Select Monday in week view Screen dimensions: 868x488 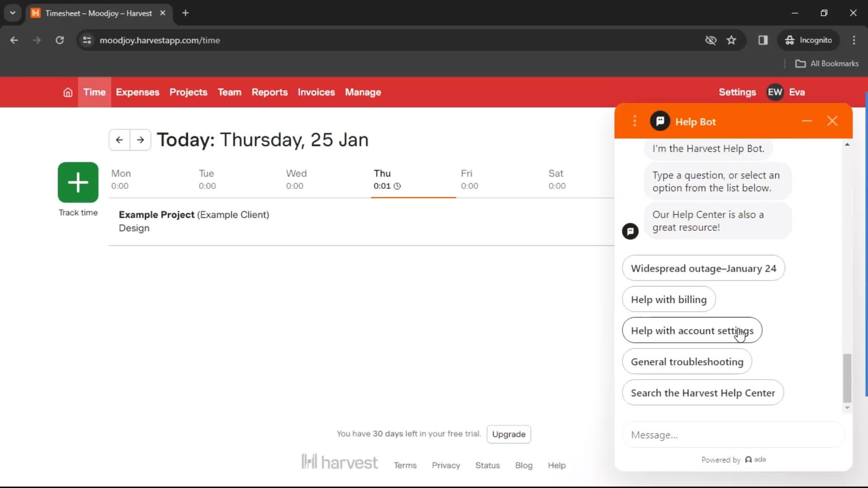coord(121,179)
